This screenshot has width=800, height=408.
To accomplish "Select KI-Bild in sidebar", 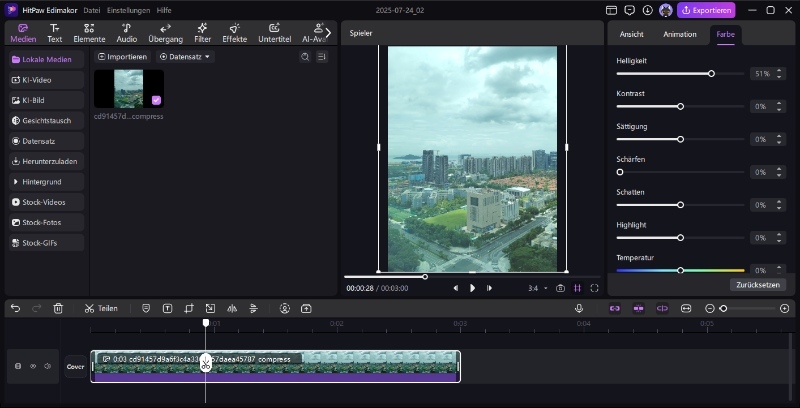I will [46, 100].
